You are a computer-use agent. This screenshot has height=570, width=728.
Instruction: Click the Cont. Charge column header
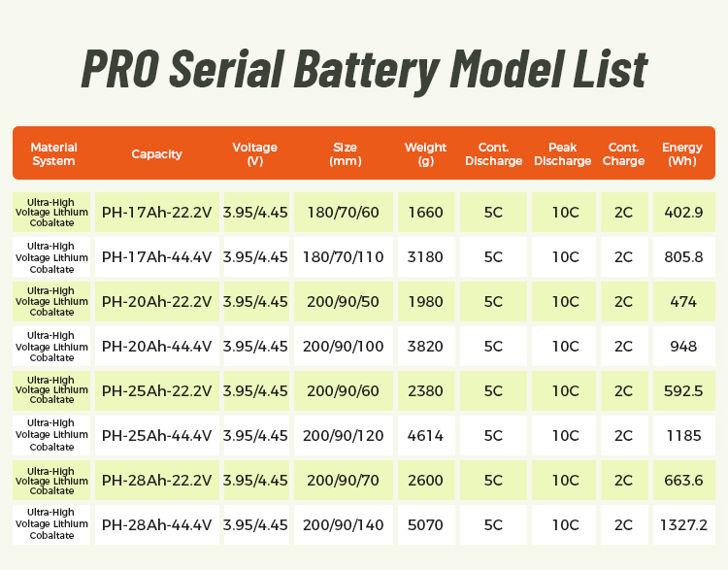coord(623,153)
